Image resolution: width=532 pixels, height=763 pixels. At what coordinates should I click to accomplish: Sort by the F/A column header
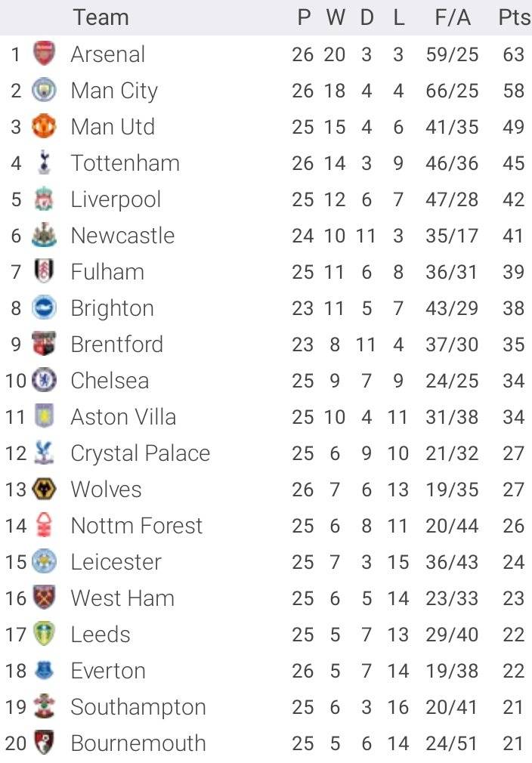click(453, 17)
